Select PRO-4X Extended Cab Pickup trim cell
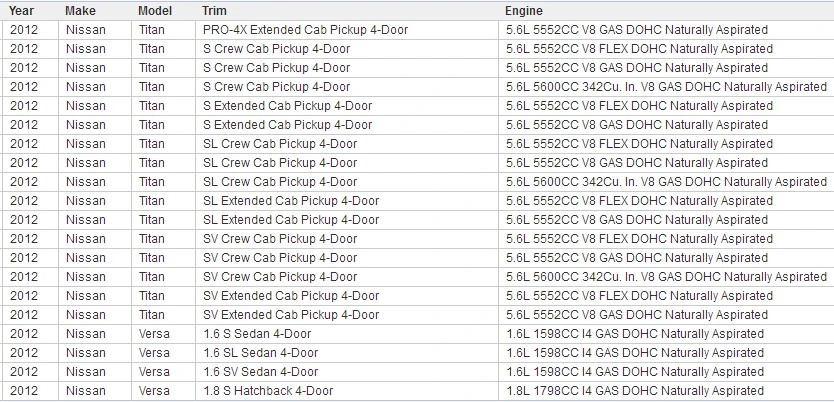 point(347,30)
